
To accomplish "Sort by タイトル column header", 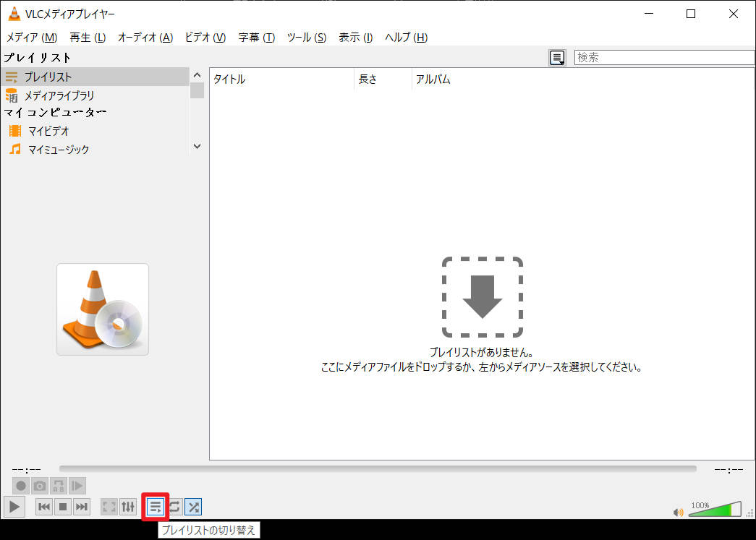I will pyautogui.click(x=282, y=79).
